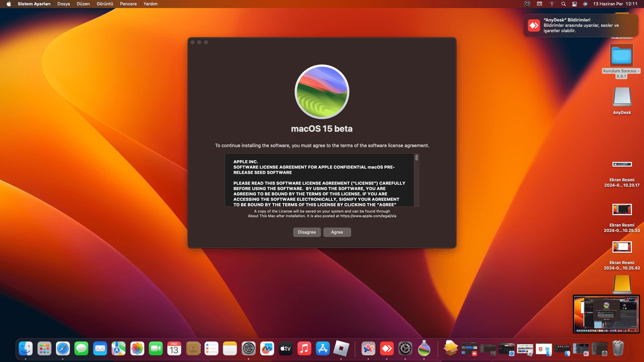The image size is (644, 362).
Task: Open the Apple menu
Action: click(x=9, y=4)
